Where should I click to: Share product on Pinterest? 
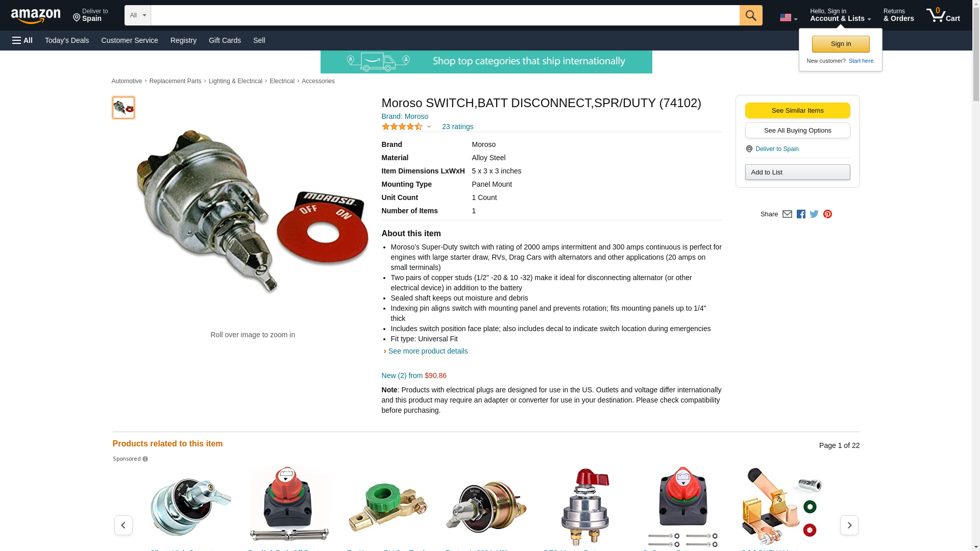tap(827, 214)
